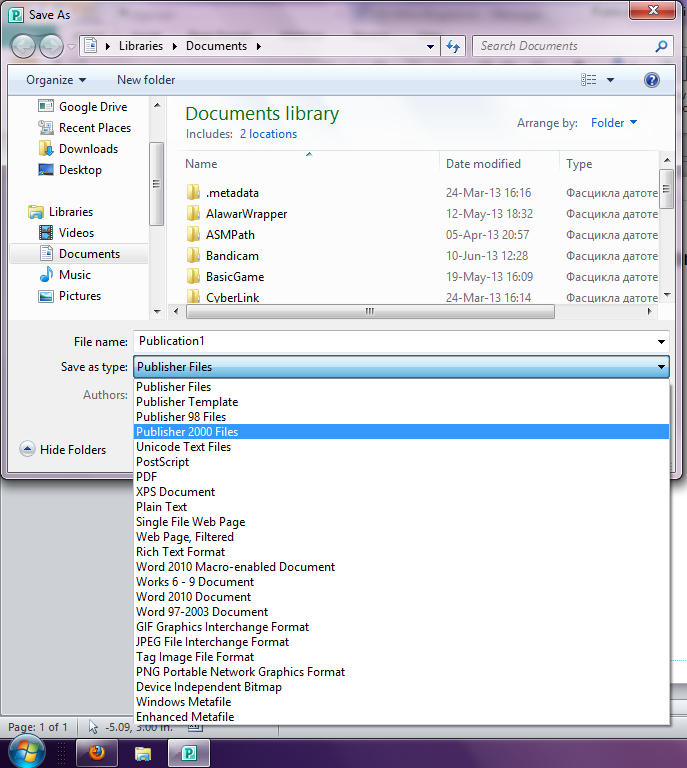687x768 pixels.
Task: Open the Arrange by Folder dropdown
Action: pos(614,123)
